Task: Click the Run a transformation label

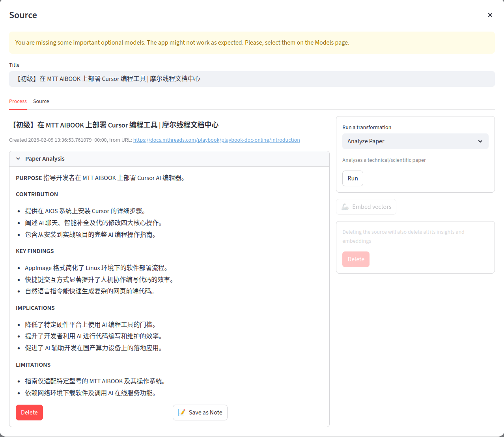Action: (x=367, y=127)
